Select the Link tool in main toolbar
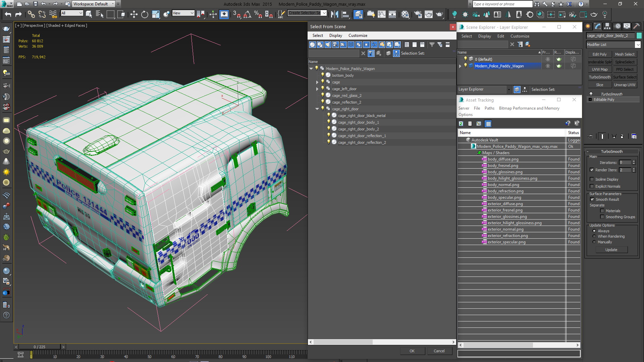 (31, 14)
